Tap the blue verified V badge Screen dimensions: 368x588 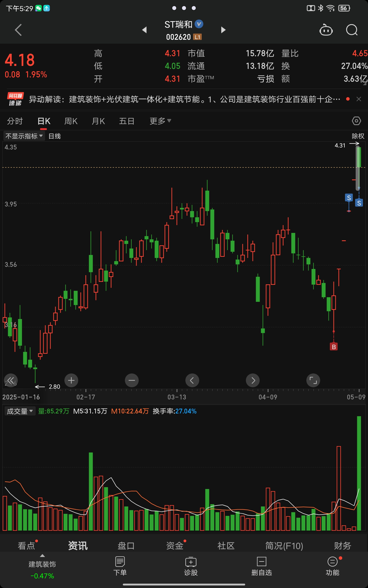[199, 24]
